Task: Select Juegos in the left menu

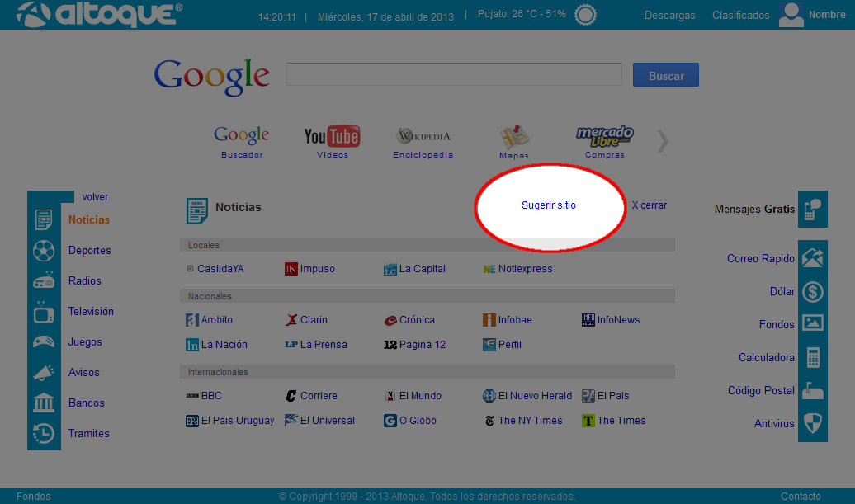Action: (85, 342)
